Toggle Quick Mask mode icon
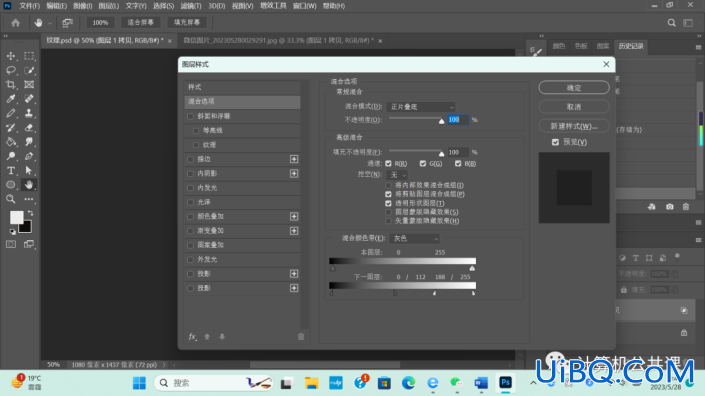 pos(11,244)
